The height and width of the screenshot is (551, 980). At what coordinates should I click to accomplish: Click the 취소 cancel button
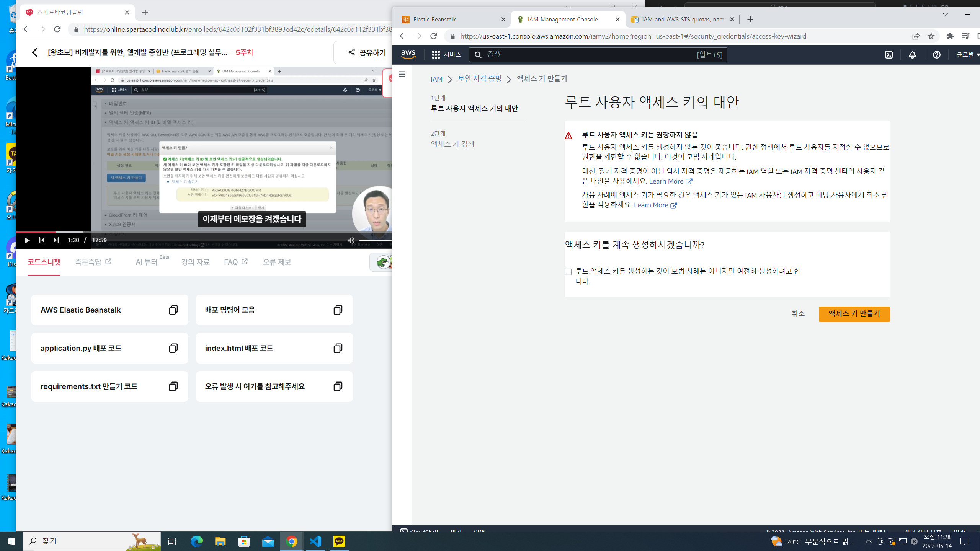(798, 314)
